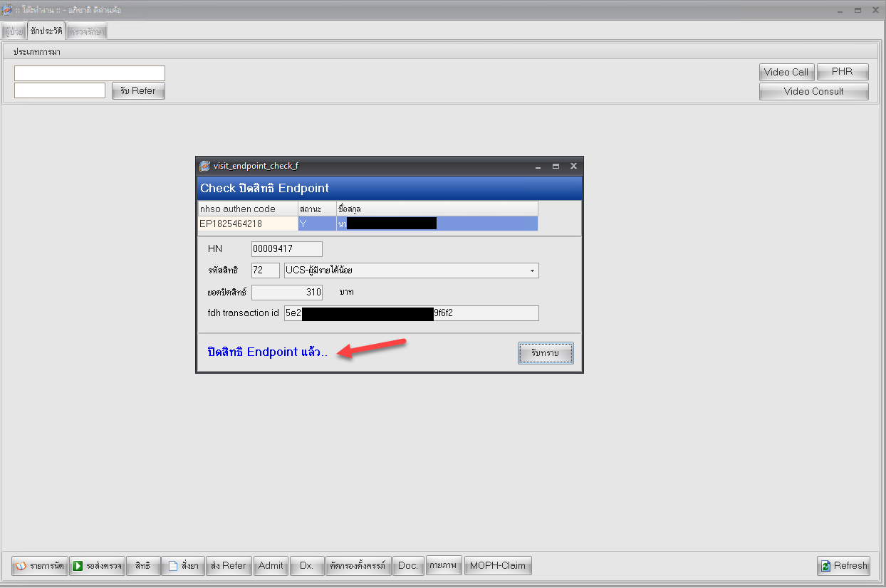This screenshot has height=588, width=886.
Task: Click the fdh transaction id field
Action: tap(411, 313)
